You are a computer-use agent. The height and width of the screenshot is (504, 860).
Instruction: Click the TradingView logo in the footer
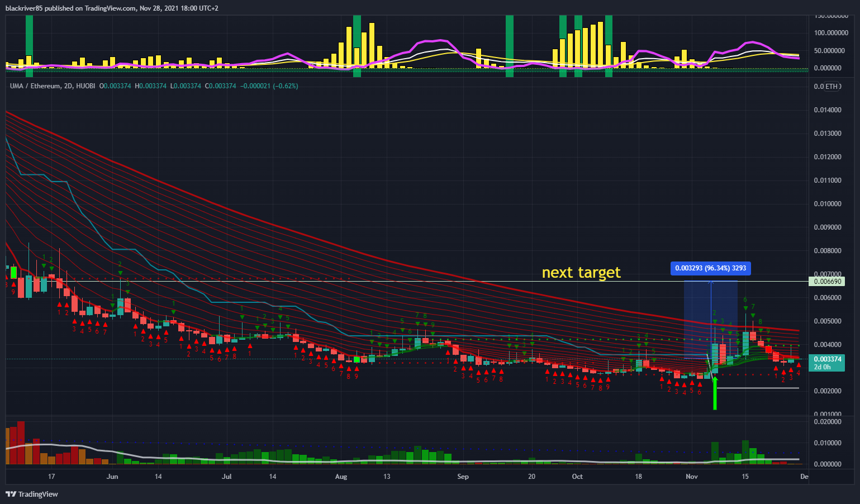click(32, 494)
